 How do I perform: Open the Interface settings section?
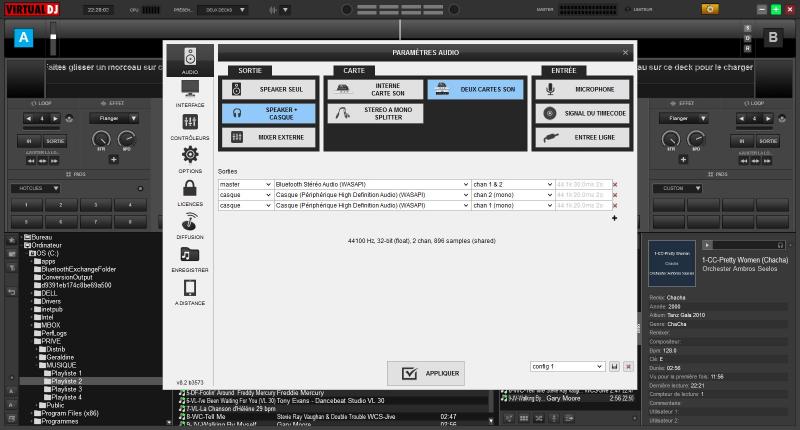190,93
